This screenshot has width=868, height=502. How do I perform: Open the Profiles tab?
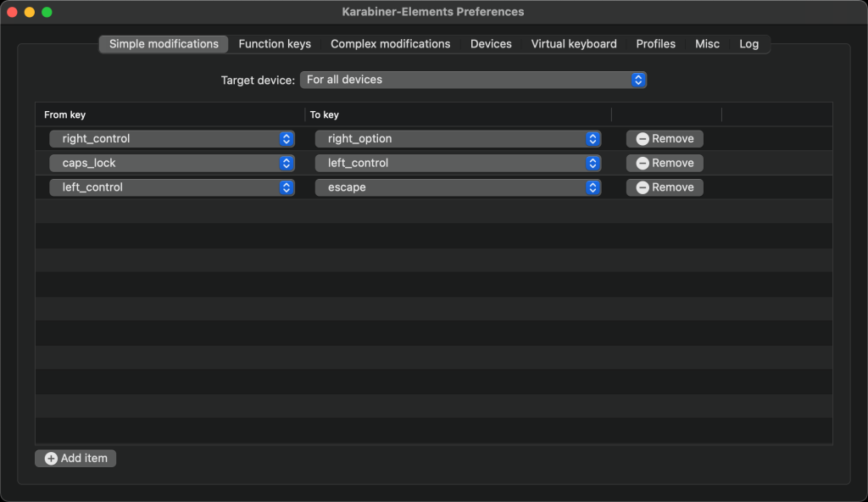pos(655,44)
